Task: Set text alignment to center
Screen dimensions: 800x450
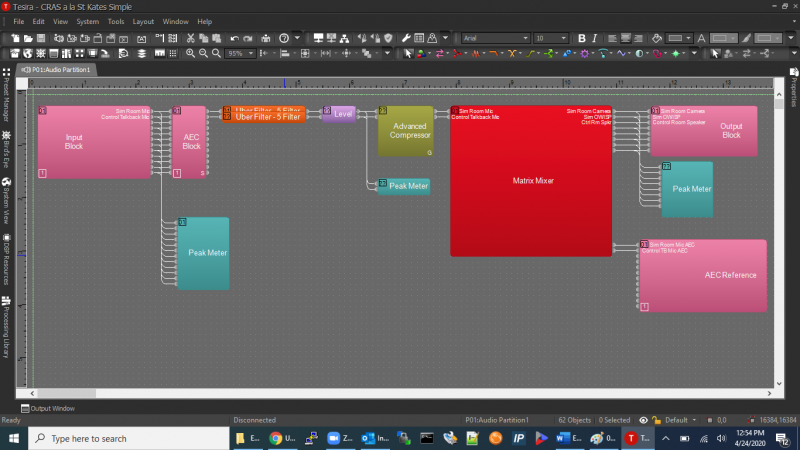Action: 626,38
